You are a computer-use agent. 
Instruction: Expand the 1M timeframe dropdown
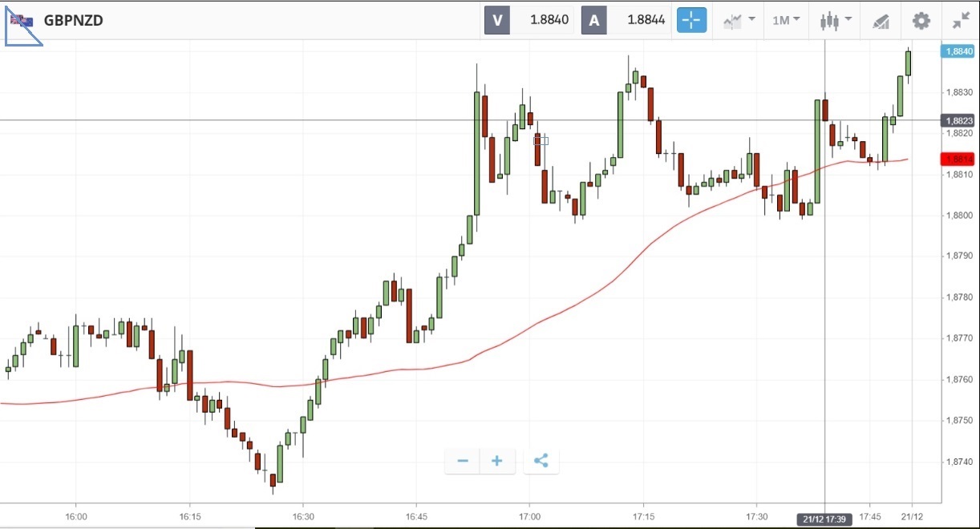[x=786, y=20]
